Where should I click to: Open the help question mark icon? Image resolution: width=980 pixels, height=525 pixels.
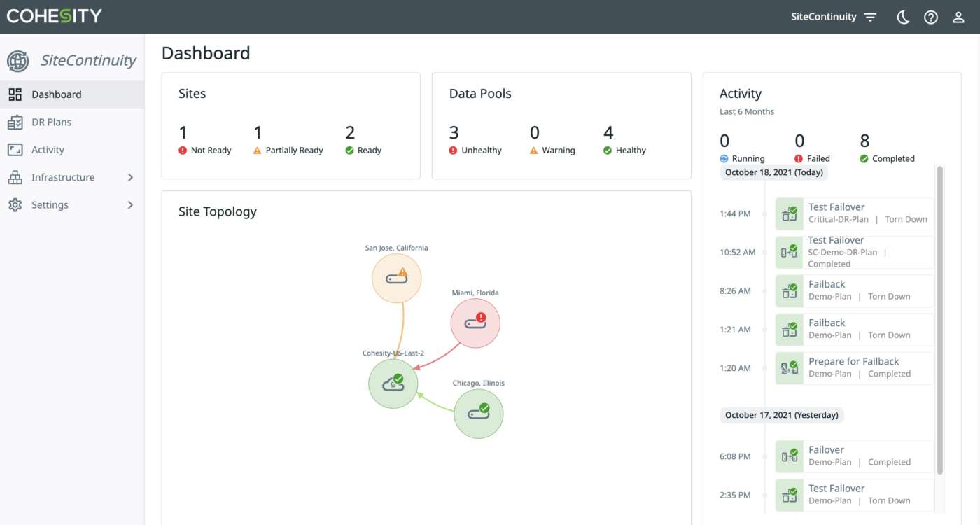point(930,17)
